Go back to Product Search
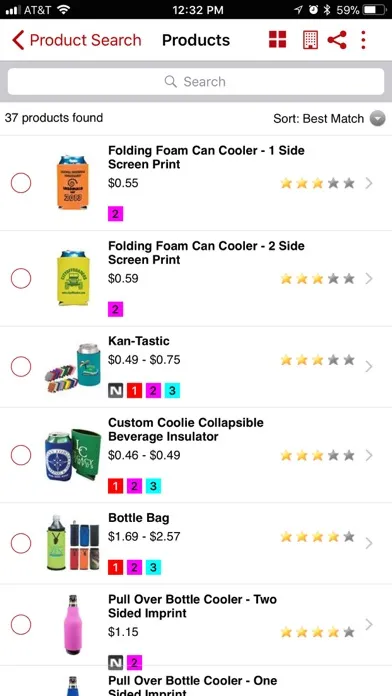 click(77, 40)
